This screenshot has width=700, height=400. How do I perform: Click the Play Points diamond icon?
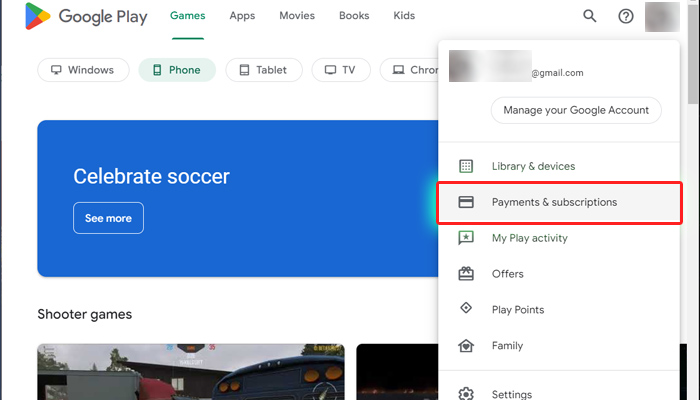tap(466, 308)
